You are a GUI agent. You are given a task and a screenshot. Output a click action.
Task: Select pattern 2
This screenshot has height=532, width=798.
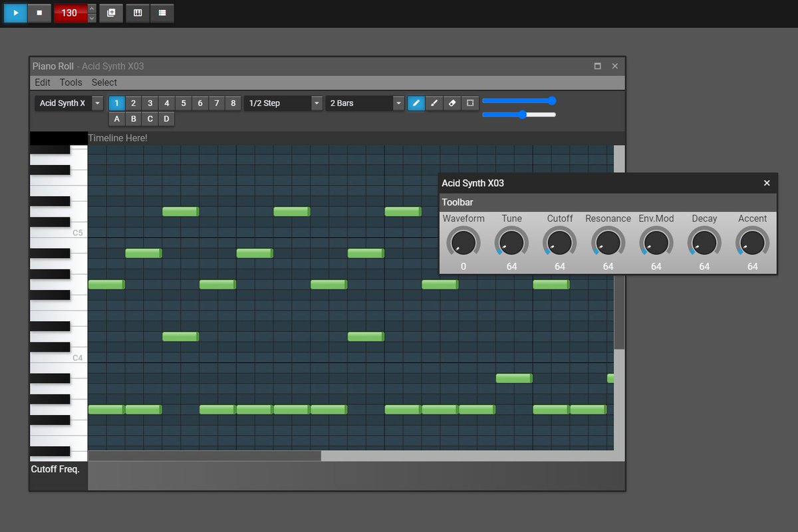(x=133, y=103)
